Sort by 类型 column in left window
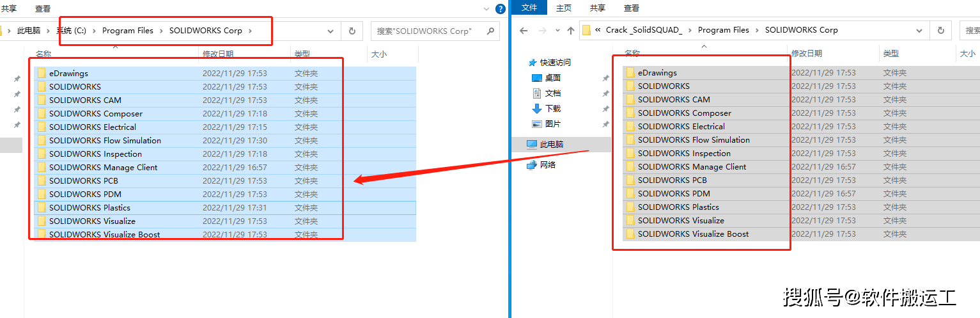Image resolution: width=980 pixels, height=318 pixels. click(x=302, y=54)
